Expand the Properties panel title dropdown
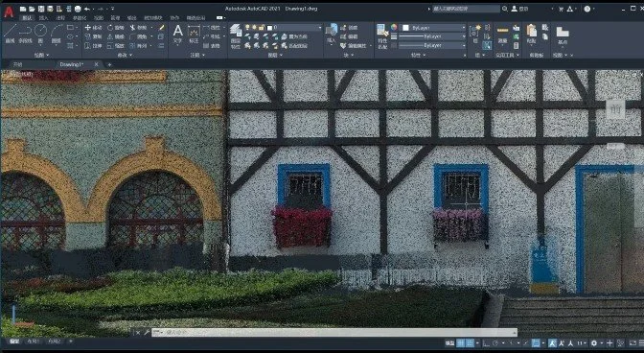 click(x=419, y=55)
